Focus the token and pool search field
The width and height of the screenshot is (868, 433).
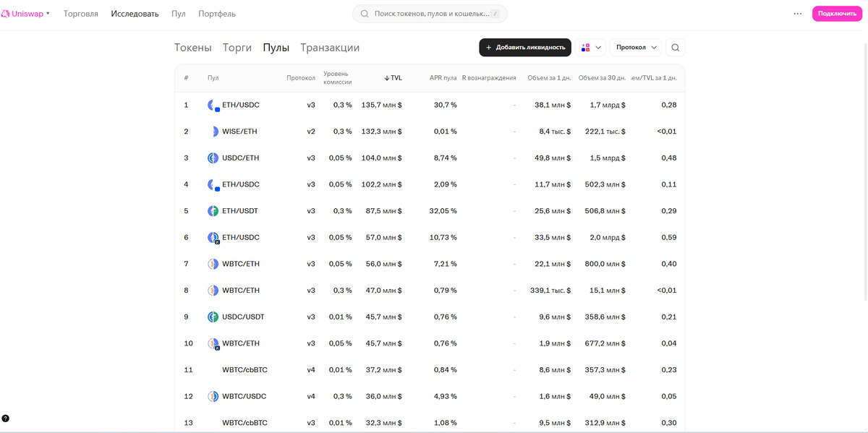click(x=430, y=14)
